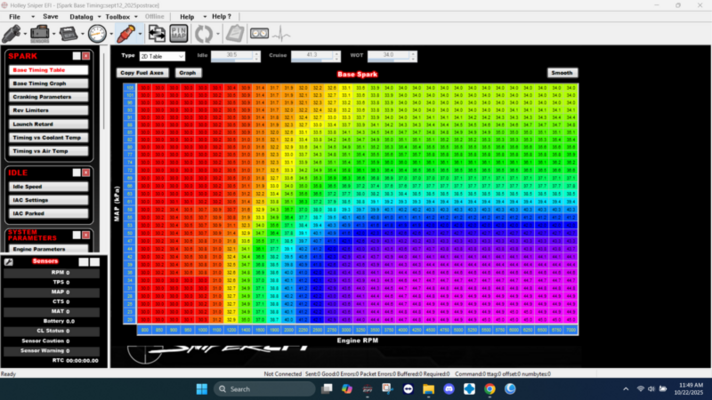Show hidden system tray icons chevron
Viewport: 712px width, 400px height.
tap(626, 389)
